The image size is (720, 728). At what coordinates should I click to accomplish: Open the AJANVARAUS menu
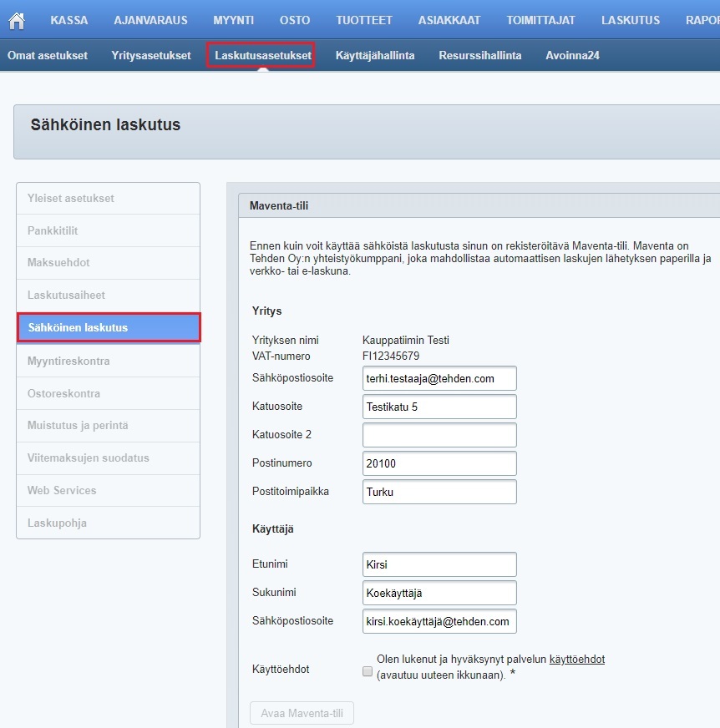150,21
